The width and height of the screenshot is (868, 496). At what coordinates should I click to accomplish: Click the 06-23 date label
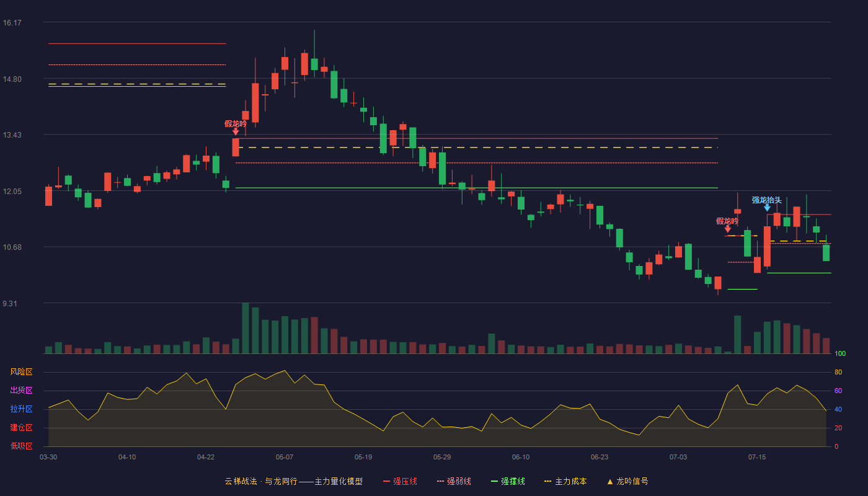coord(600,457)
